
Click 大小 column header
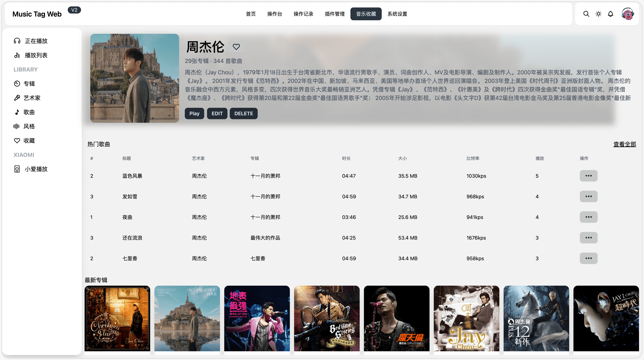(x=402, y=158)
